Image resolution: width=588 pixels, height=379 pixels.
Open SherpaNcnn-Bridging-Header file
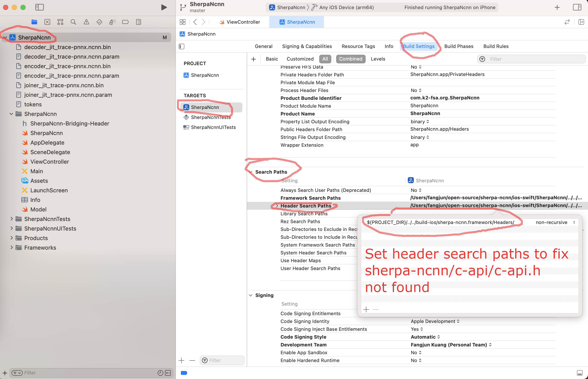69,124
